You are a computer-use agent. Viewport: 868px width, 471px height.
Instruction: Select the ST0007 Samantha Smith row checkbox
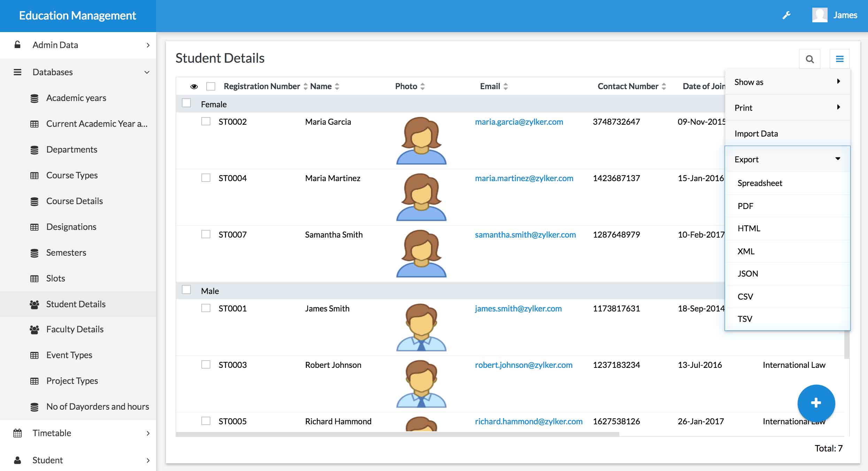206,234
